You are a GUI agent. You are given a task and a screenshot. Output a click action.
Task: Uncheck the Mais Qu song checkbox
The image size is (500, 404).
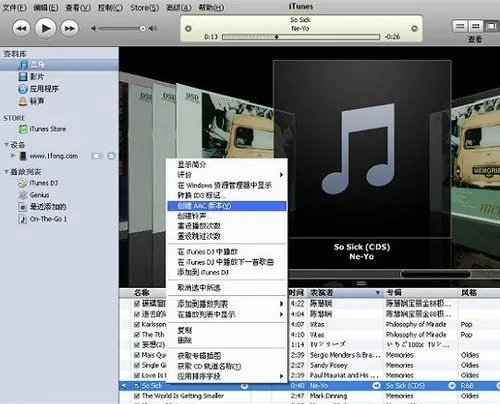coord(137,355)
